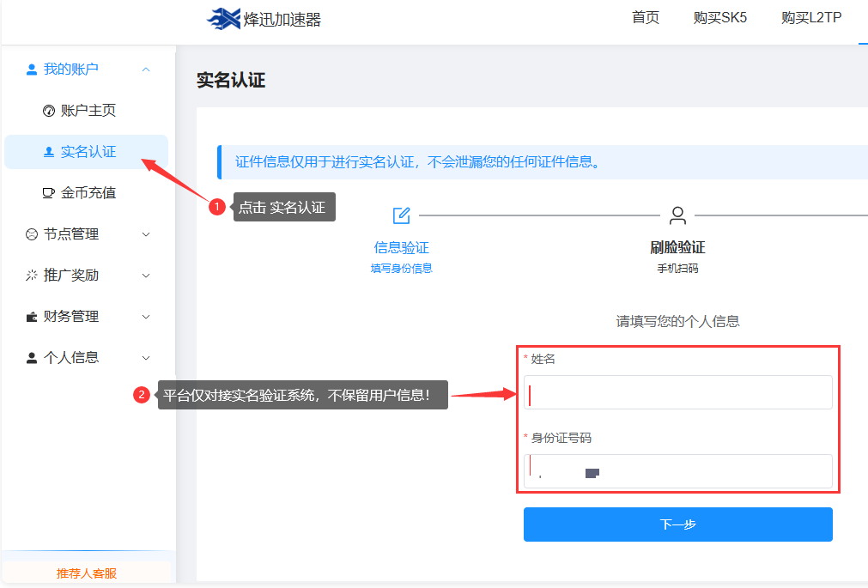Image resolution: width=868 pixels, height=588 pixels.
Task: Click the 推荐人客服 link
Action: coord(87,573)
